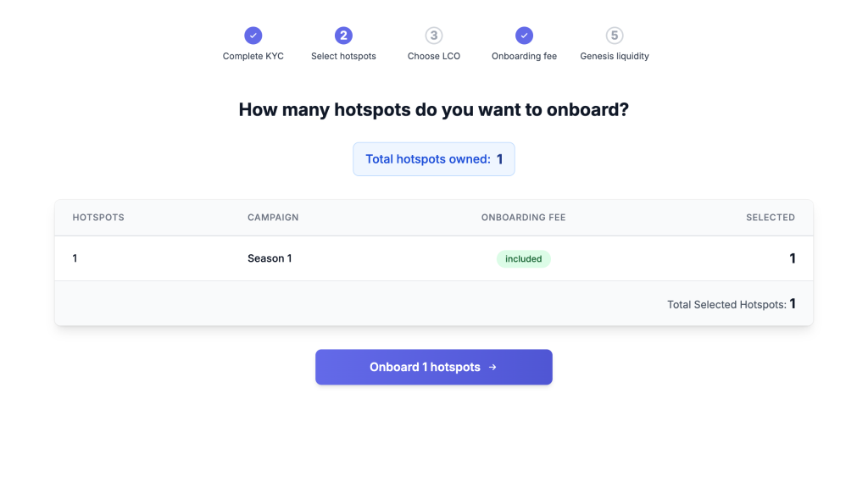Screen dimensions: 868x482
Task: Select the step 2 circle icon
Action: click(343, 36)
